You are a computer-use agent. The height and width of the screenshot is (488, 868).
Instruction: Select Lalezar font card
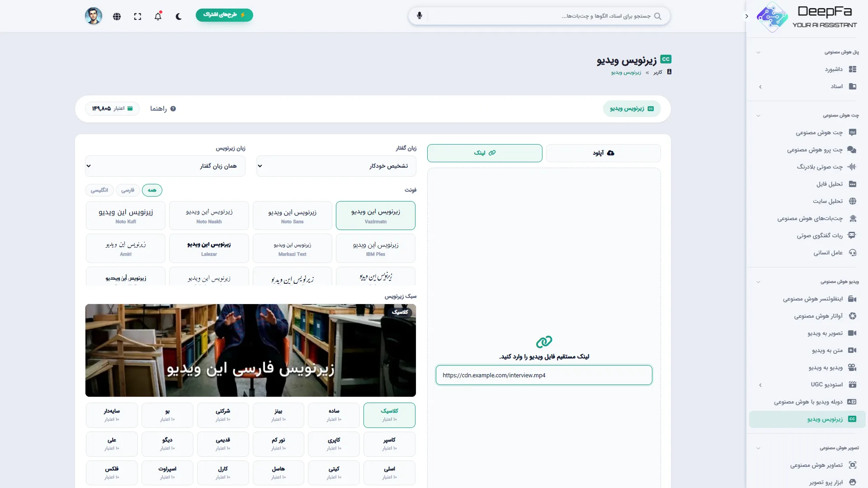coord(209,248)
